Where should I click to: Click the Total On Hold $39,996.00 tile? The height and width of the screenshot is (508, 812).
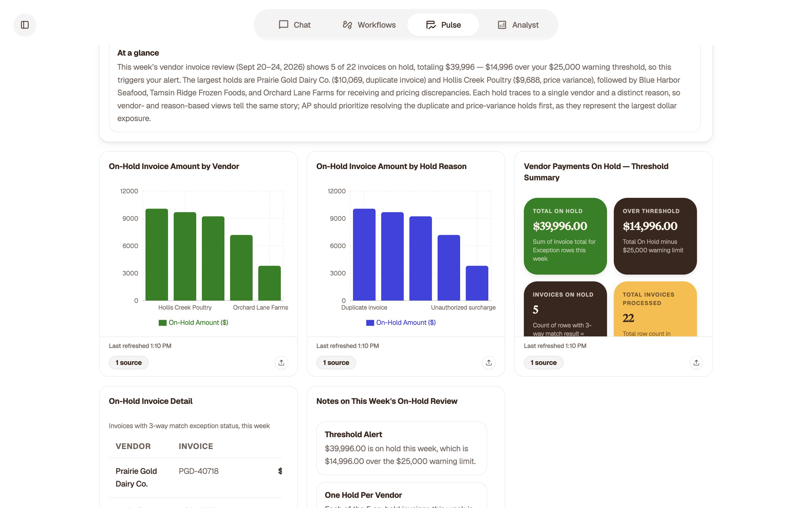click(565, 236)
